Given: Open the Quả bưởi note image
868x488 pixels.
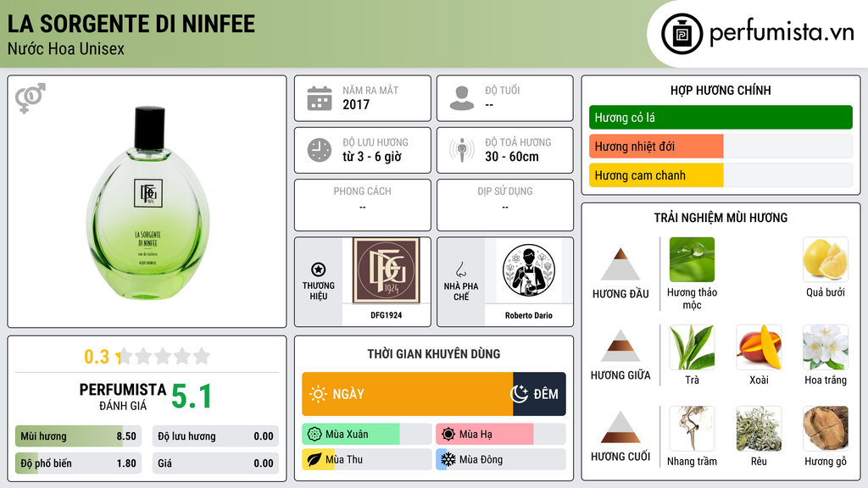Looking at the screenshot, I should pos(826,259).
